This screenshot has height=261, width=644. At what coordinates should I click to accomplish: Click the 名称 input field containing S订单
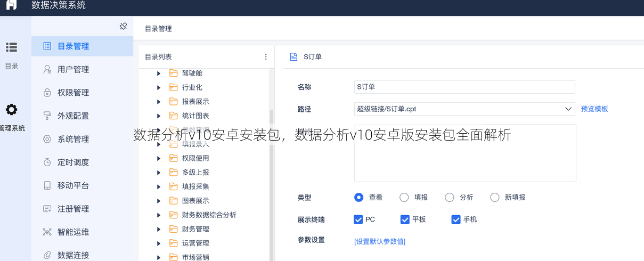464,87
